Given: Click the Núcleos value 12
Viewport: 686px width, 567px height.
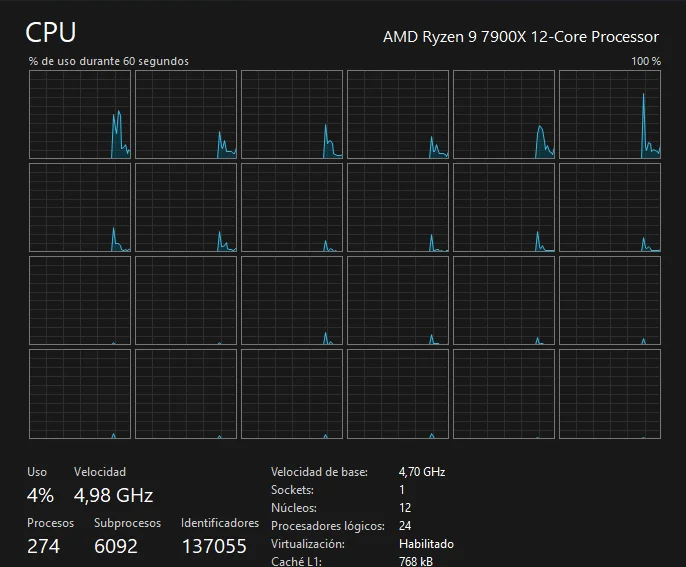Looking at the screenshot, I should coord(405,508).
